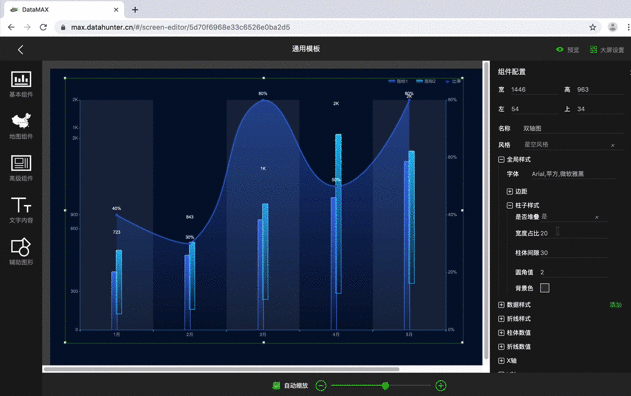Click the 背景色 background color swatch
Screen dimensions: 631x396
(545, 288)
